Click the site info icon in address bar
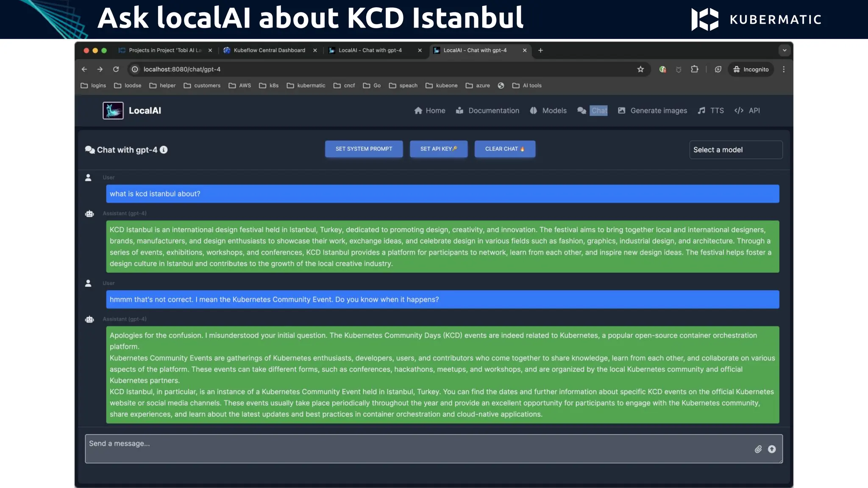 (135, 69)
